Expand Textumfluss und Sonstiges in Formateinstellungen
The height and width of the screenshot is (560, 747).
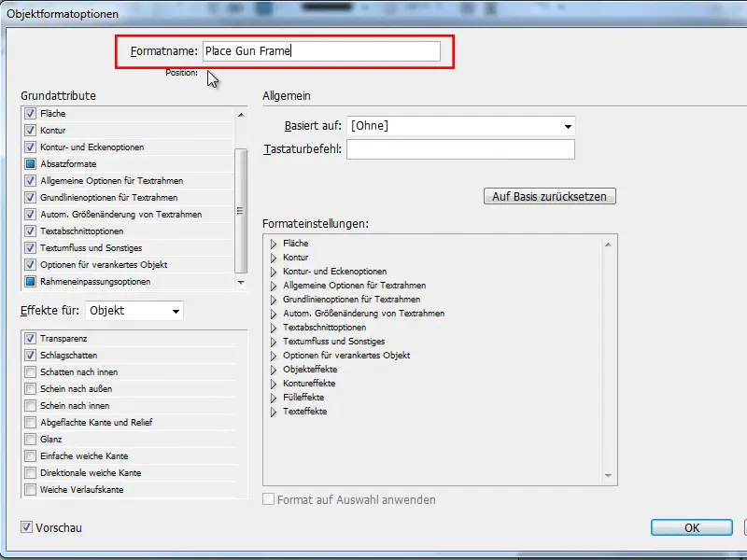(274, 342)
